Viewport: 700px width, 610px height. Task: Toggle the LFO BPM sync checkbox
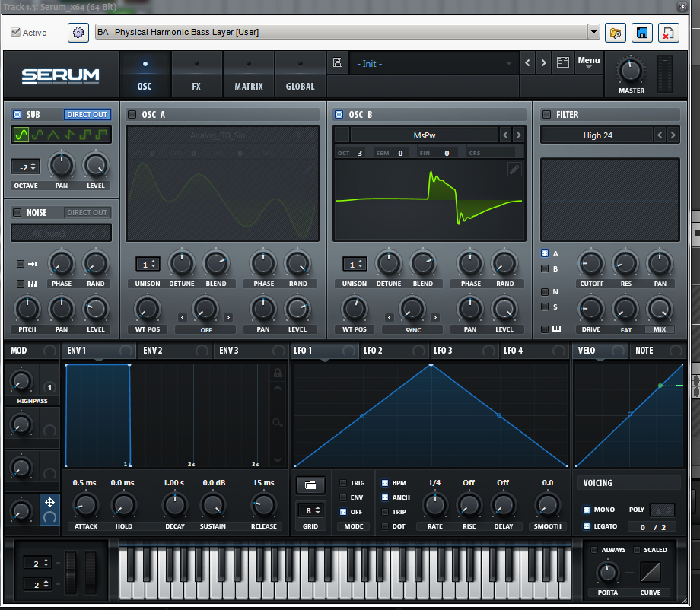point(385,483)
